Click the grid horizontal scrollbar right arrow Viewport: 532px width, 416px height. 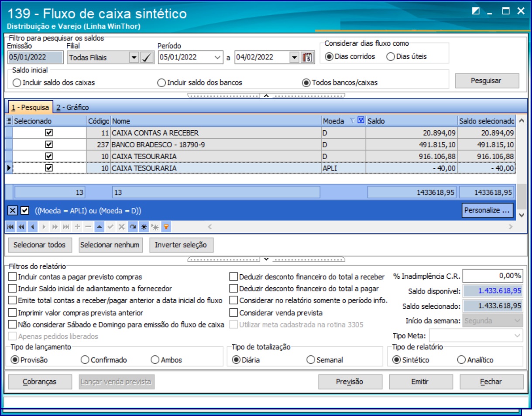511,227
